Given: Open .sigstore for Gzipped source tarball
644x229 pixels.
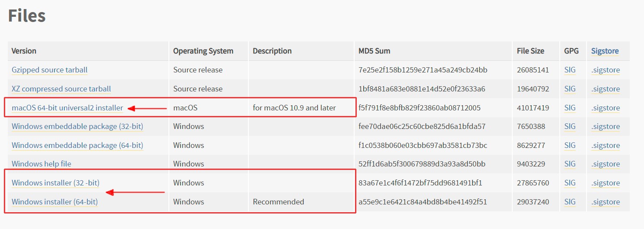Looking at the screenshot, I should point(605,70).
